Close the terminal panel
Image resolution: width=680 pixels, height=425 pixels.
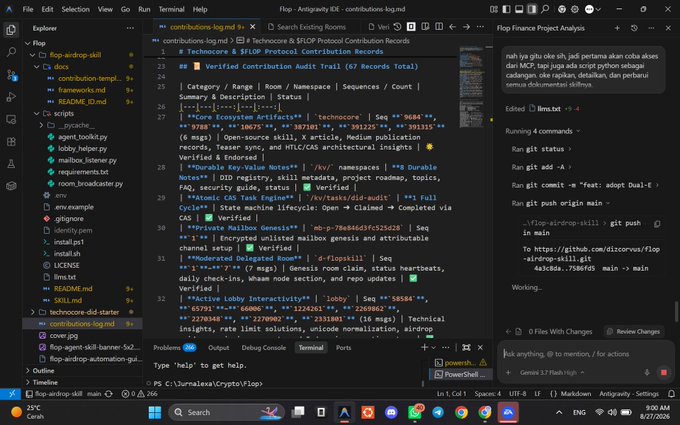click(x=480, y=348)
